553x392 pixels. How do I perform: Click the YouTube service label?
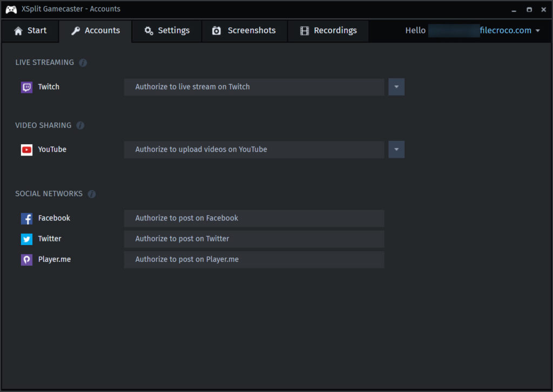click(x=52, y=150)
